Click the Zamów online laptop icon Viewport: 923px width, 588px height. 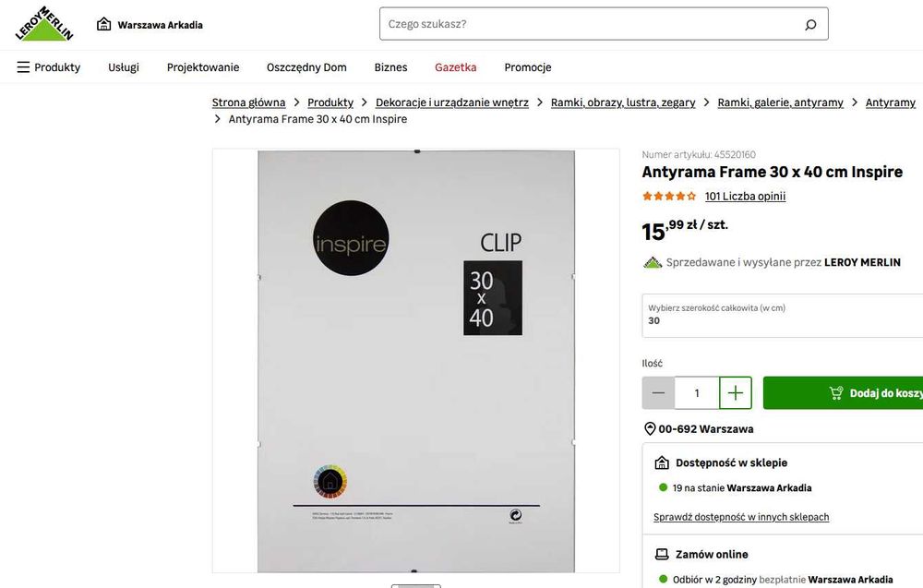coord(662,555)
